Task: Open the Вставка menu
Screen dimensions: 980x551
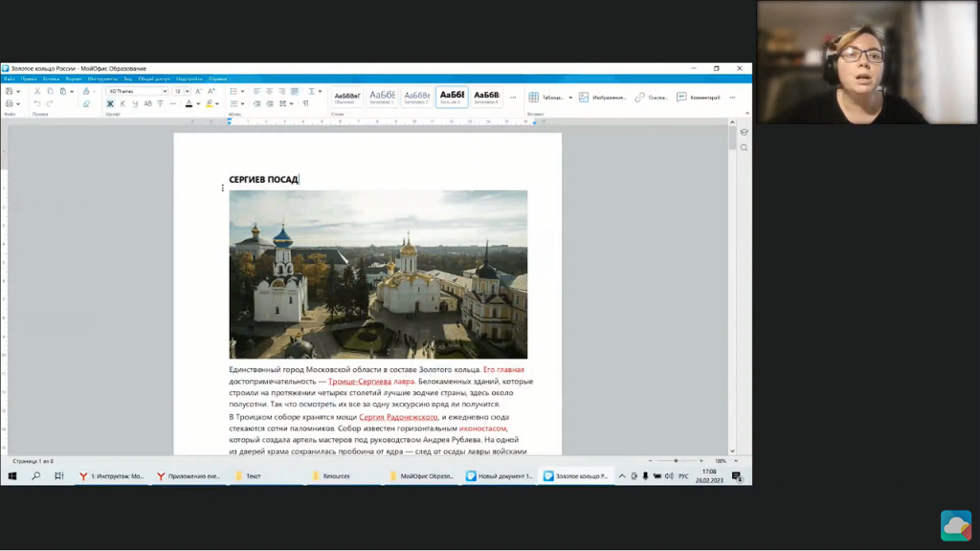Action: (52, 79)
